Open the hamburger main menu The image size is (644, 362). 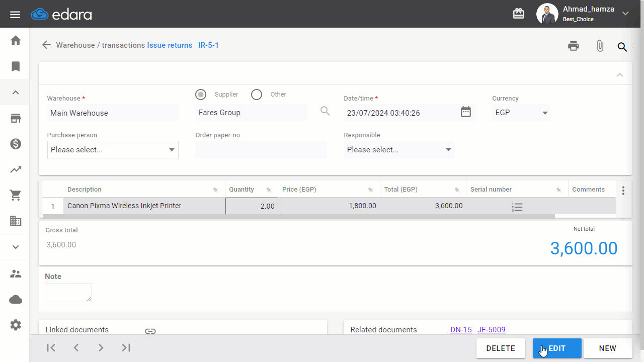tap(15, 14)
